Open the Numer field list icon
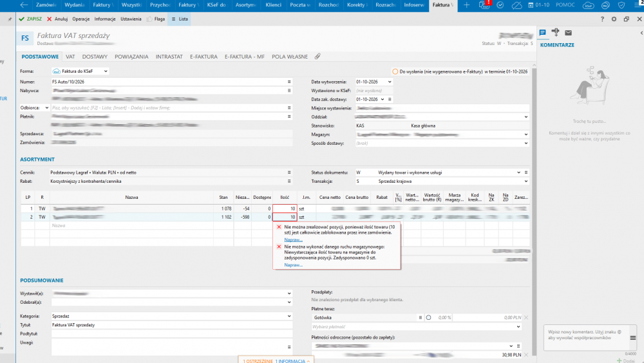 (x=289, y=82)
